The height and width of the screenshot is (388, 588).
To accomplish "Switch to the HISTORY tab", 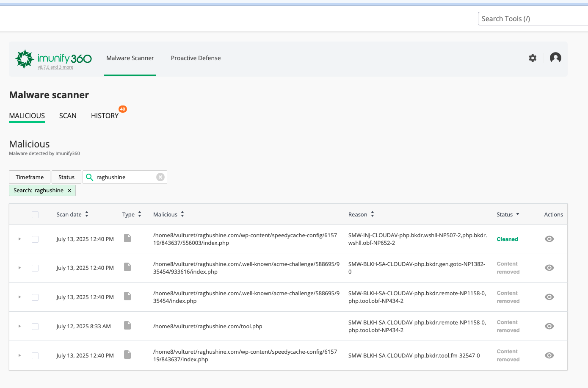I will [x=105, y=116].
